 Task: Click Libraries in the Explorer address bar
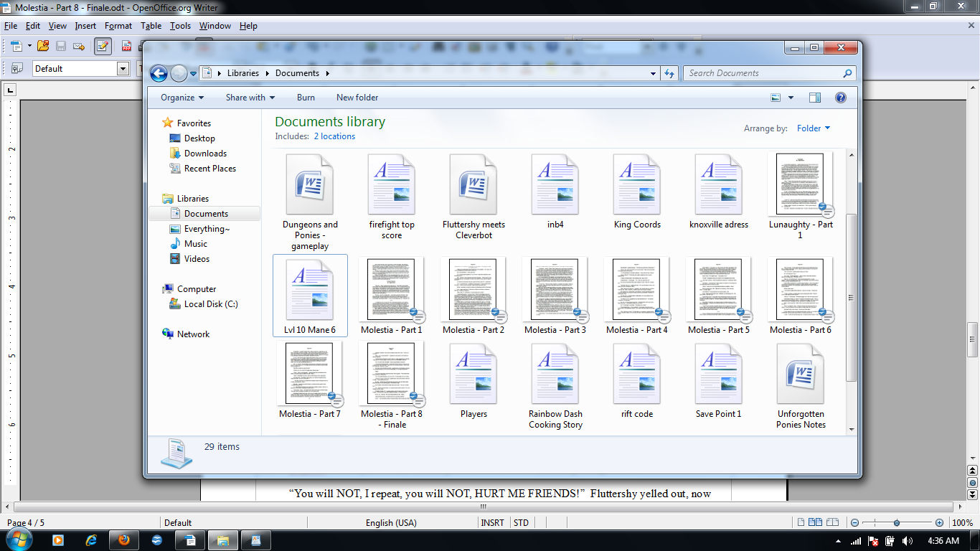243,73
